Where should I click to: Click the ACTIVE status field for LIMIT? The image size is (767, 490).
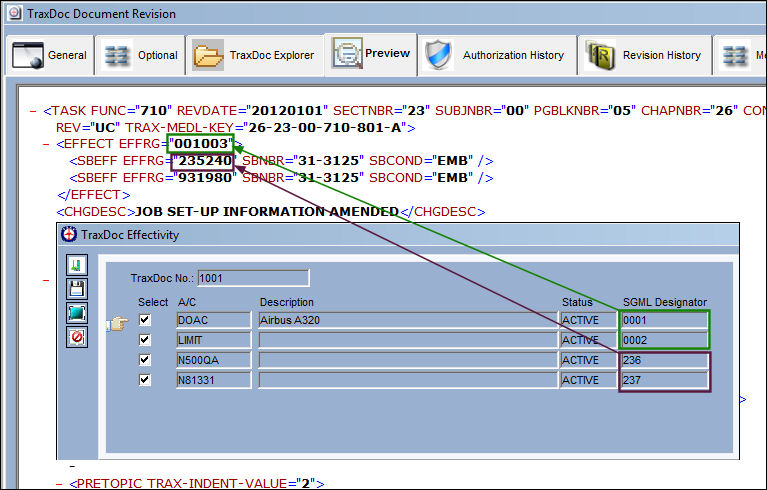(588, 340)
